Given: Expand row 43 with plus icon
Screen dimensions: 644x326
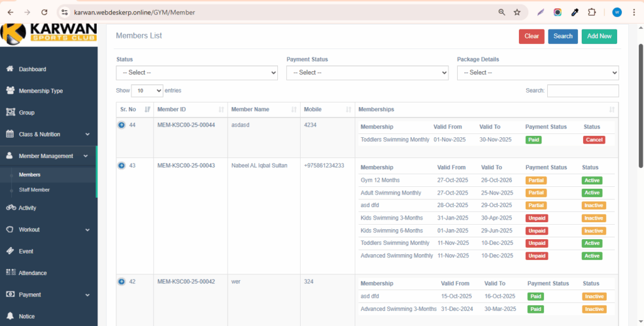Looking at the screenshot, I should [121, 166].
